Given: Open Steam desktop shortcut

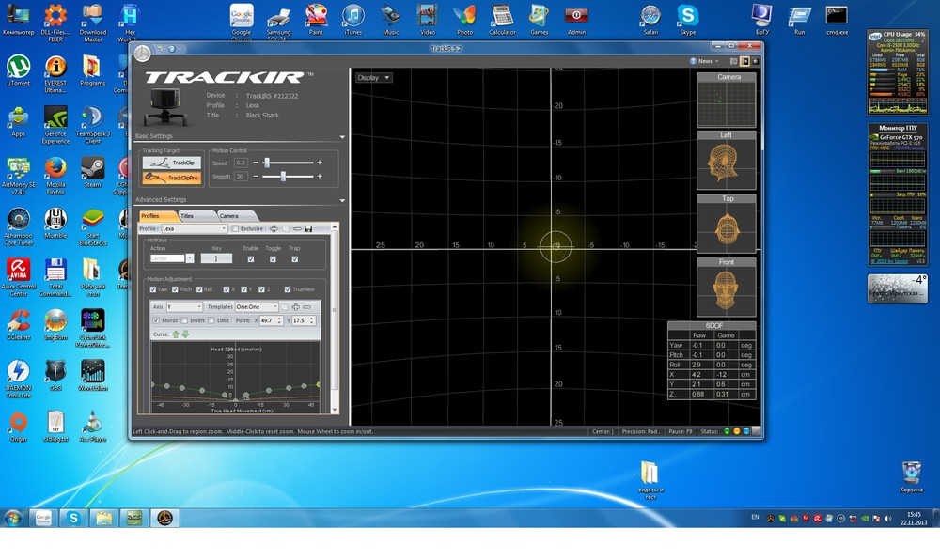Looking at the screenshot, I should [92, 172].
